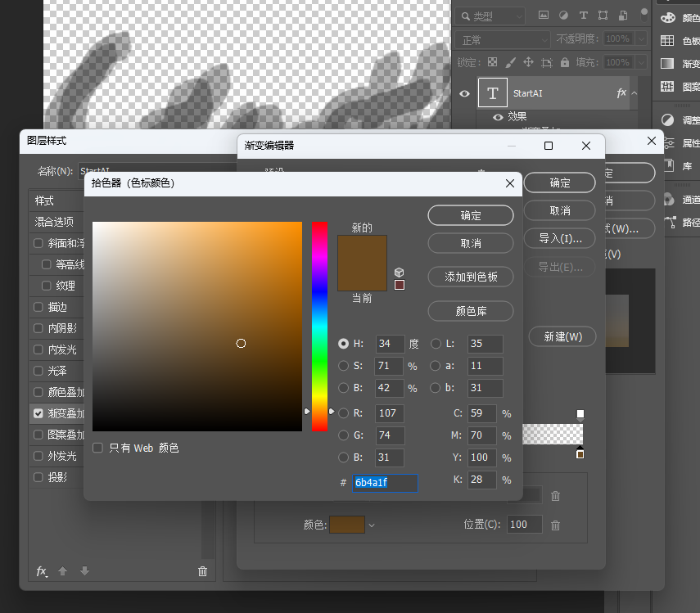Click the trash icon in Layer Style list
700x613 pixels.
203,571
